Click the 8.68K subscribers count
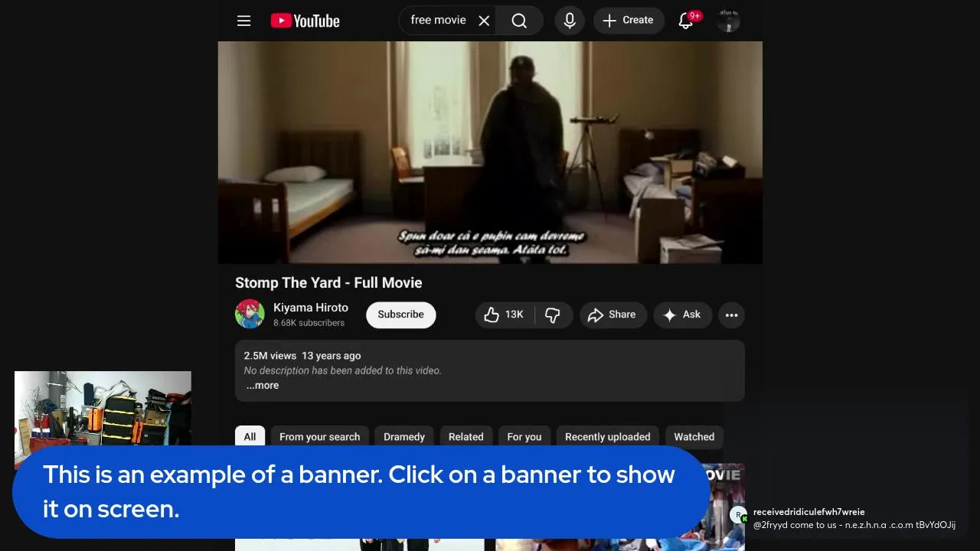980x551 pixels. pyautogui.click(x=309, y=323)
